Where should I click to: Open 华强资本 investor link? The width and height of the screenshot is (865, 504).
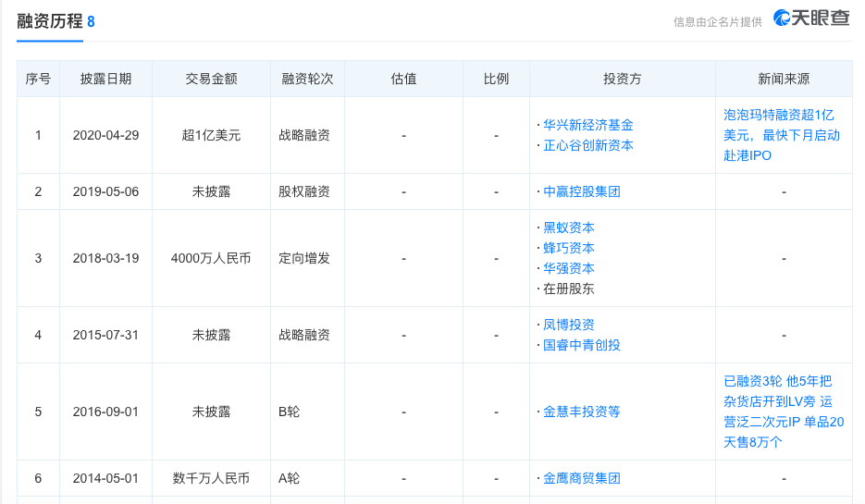pyautogui.click(x=569, y=268)
